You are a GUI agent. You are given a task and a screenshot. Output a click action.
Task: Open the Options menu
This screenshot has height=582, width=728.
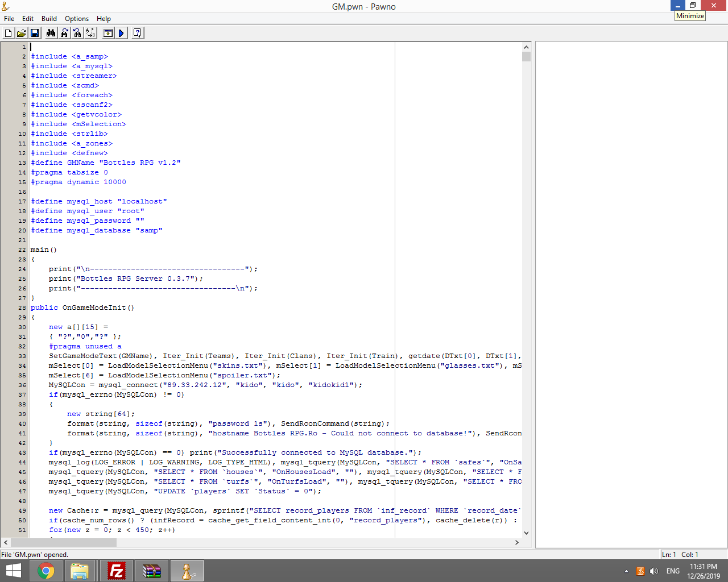click(77, 18)
